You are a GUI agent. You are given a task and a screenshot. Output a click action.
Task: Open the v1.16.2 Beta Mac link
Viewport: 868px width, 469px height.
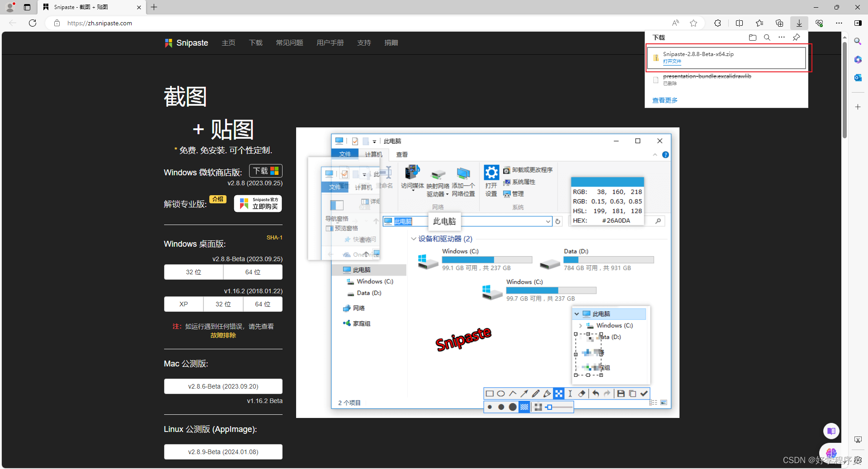pyautogui.click(x=264, y=401)
